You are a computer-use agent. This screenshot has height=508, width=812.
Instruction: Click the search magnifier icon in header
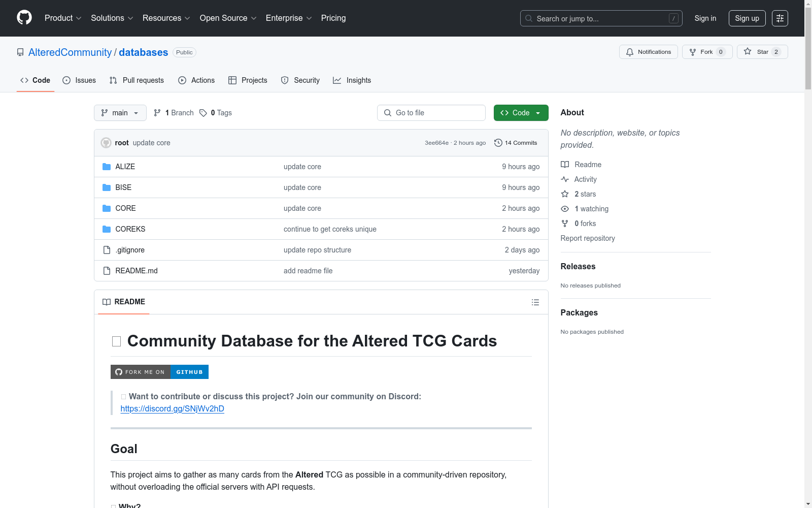(529, 18)
